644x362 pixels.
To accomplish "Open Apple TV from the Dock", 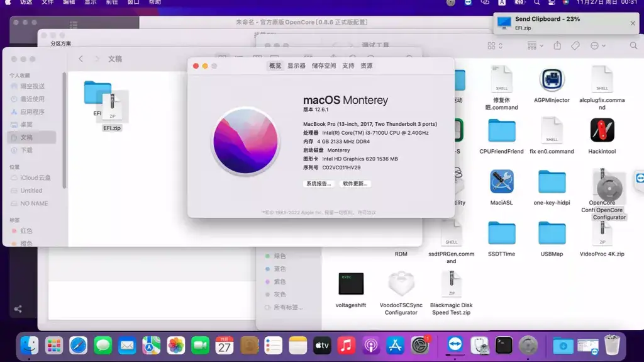I will point(322,345).
